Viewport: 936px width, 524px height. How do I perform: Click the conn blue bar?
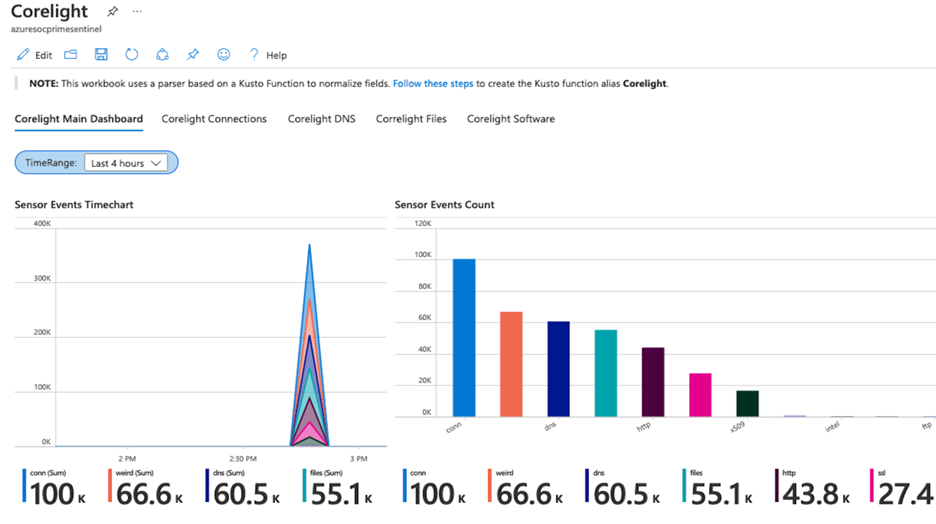click(x=464, y=337)
